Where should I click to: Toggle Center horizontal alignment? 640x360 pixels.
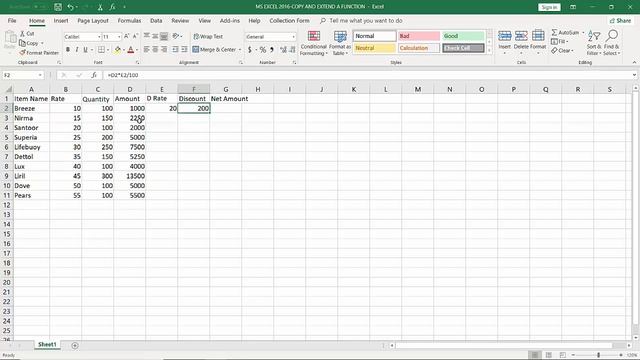[155, 49]
